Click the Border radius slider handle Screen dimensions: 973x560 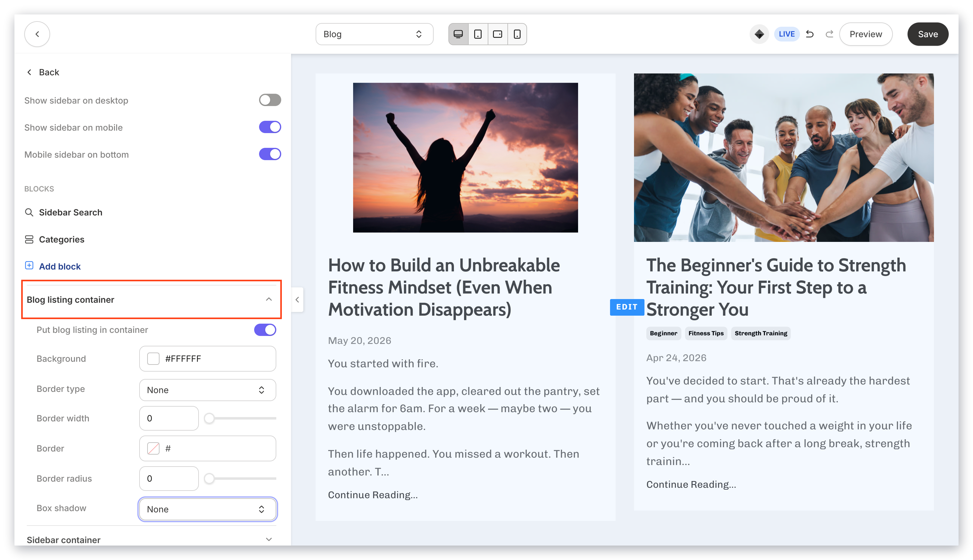209,478
